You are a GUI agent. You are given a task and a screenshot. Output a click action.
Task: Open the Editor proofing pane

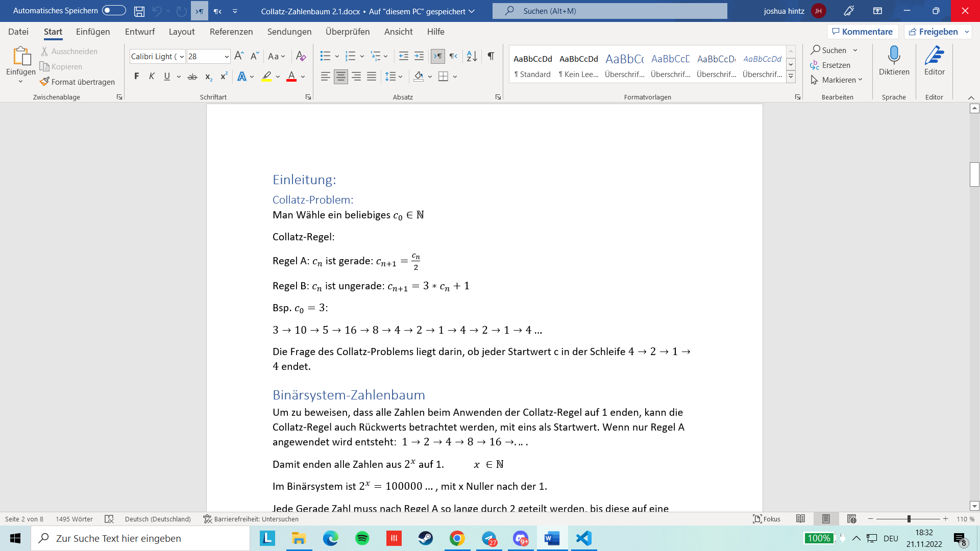pyautogui.click(x=934, y=61)
